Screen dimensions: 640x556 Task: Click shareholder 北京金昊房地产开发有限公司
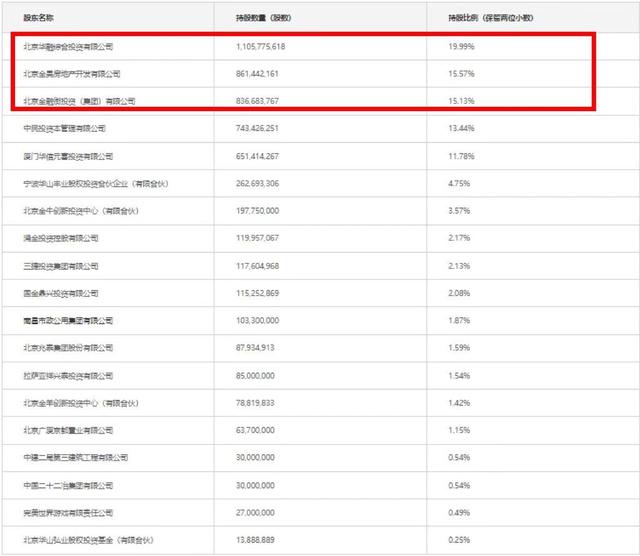pyautogui.click(x=72, y=74)
